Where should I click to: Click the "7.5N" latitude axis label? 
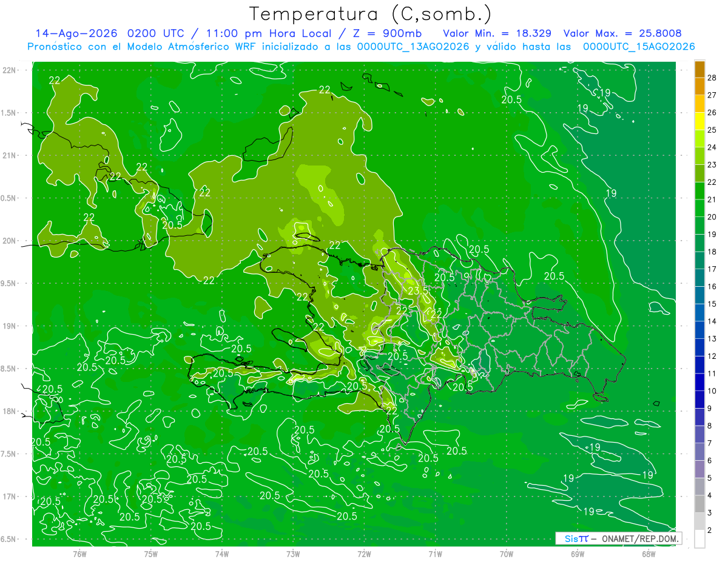click(x=9, y=454)
